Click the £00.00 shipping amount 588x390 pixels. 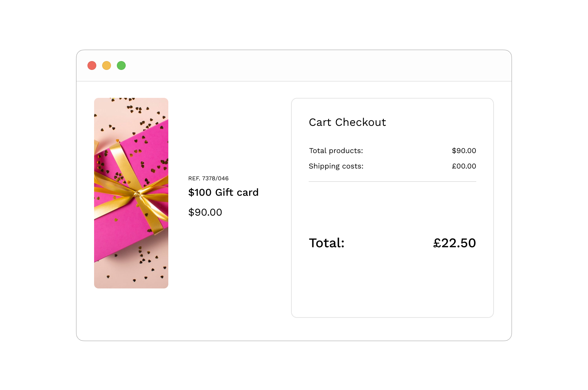464,166
